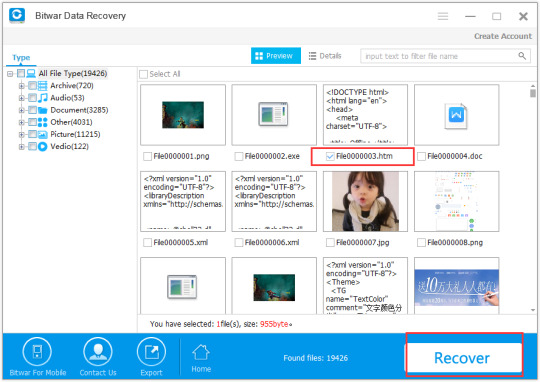Open Bitwar For Mobile icon
The height and width of the screenshot is (382, 540).
(37, 352)
